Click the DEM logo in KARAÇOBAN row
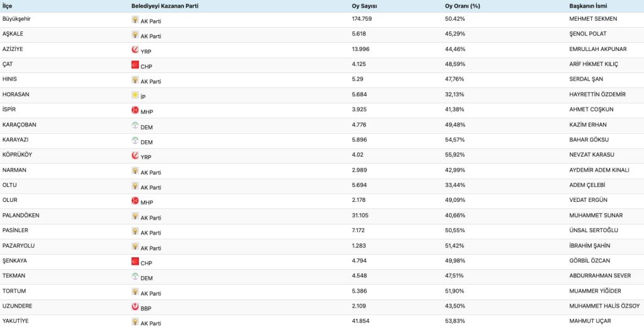This screenshot has width=644, height=329. (135, 125)
